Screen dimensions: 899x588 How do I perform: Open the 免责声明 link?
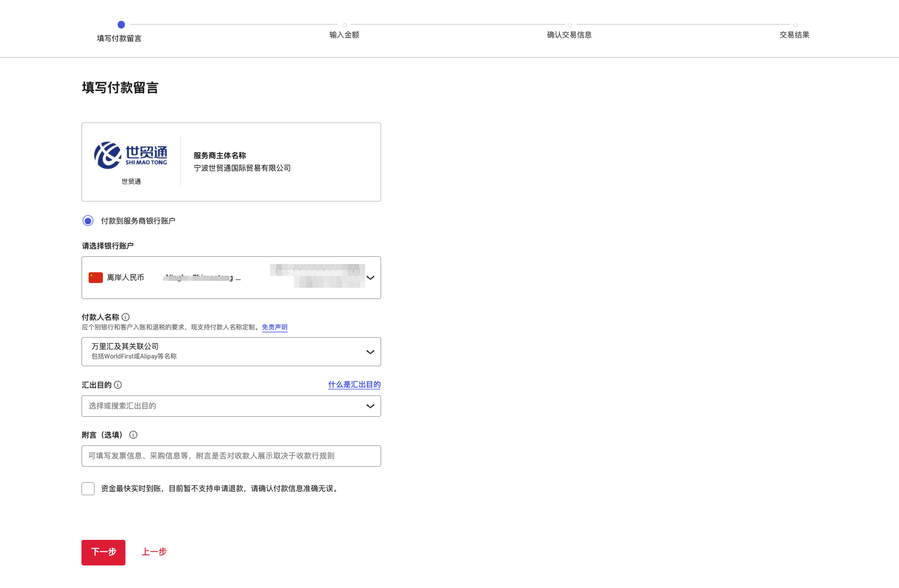[275, 328]
